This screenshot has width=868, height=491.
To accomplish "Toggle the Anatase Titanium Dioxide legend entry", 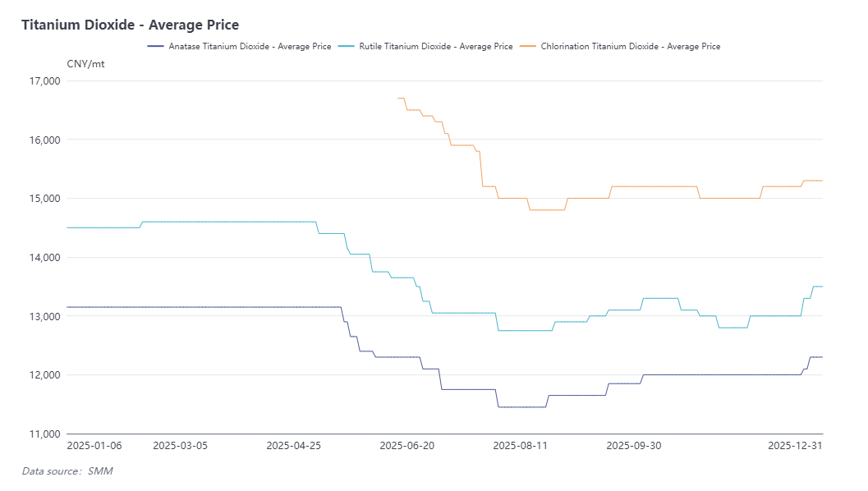I will click(x=250, y=47).
